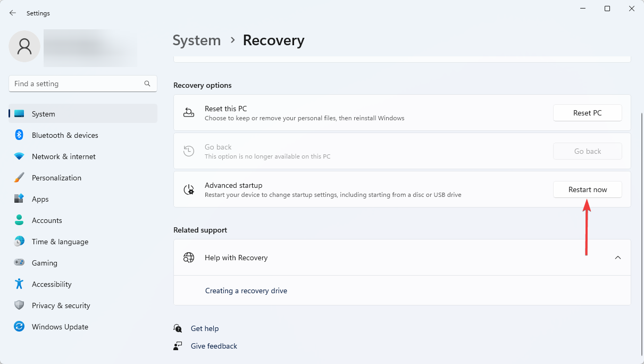
Task: Focus the Find a setting field
Action: tap(83, 84)
